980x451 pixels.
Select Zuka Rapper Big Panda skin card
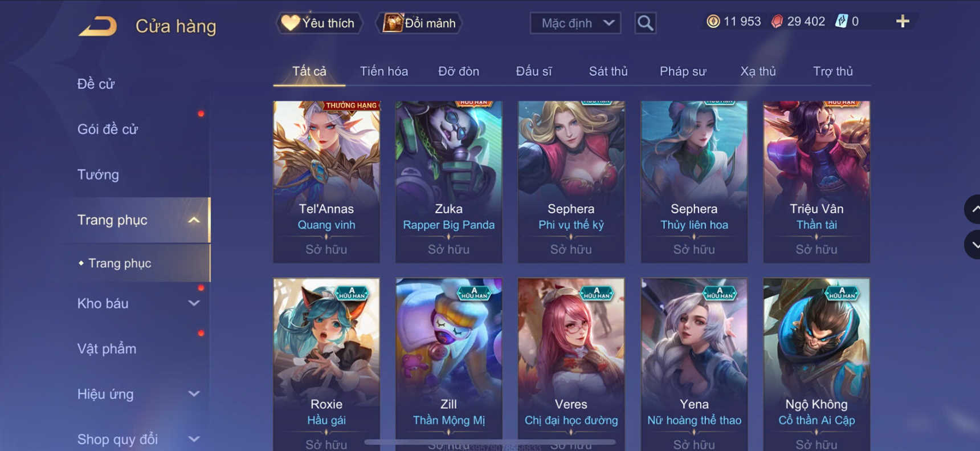pos(448,182)
